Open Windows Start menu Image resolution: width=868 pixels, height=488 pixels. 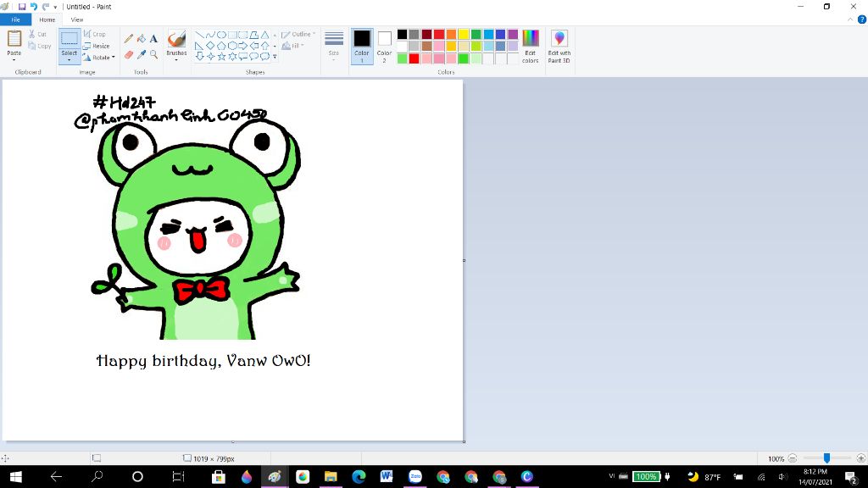pos(15,476)
